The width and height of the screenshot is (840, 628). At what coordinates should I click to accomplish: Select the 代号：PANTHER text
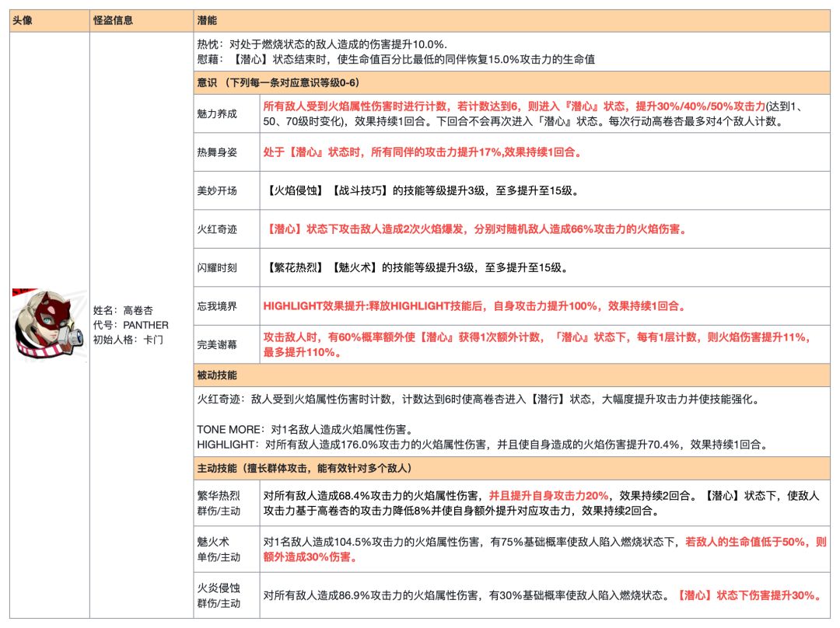pyautogui.click(x=131, y=325)
